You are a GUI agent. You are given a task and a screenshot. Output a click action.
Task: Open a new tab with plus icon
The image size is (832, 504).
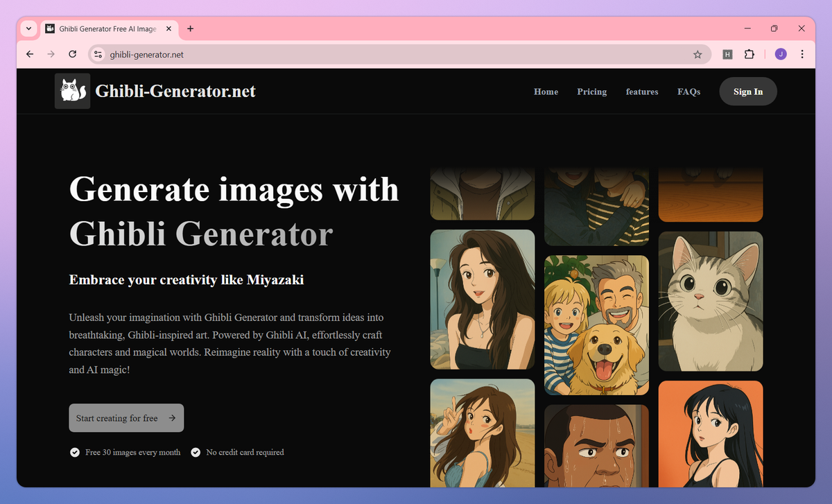(x=190, y=28)
